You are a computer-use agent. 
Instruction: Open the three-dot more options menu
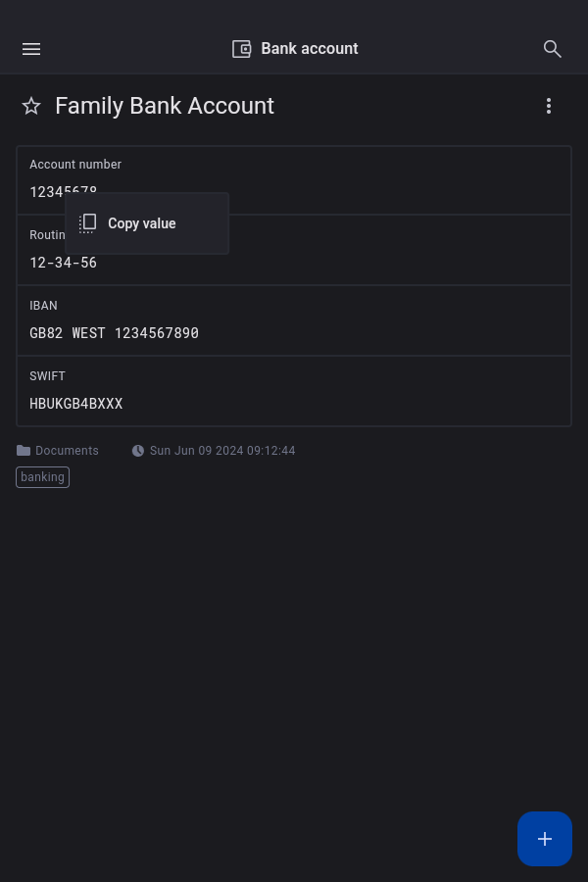[x=549, y=106]
